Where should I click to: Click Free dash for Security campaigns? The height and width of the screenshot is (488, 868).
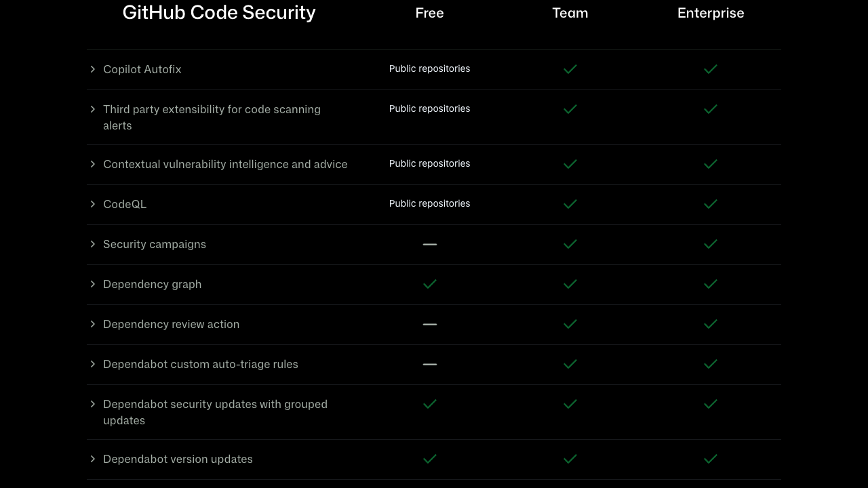pos(430,244)
